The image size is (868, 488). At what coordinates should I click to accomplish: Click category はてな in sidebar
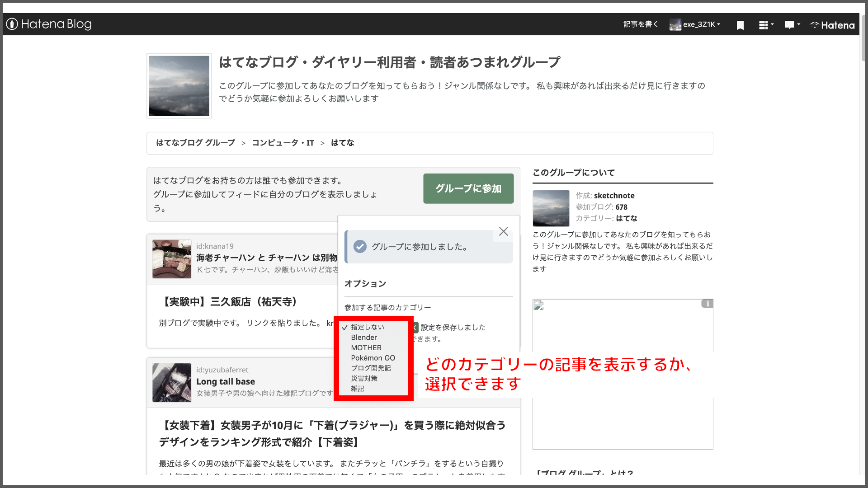click(x=627, y=218)
